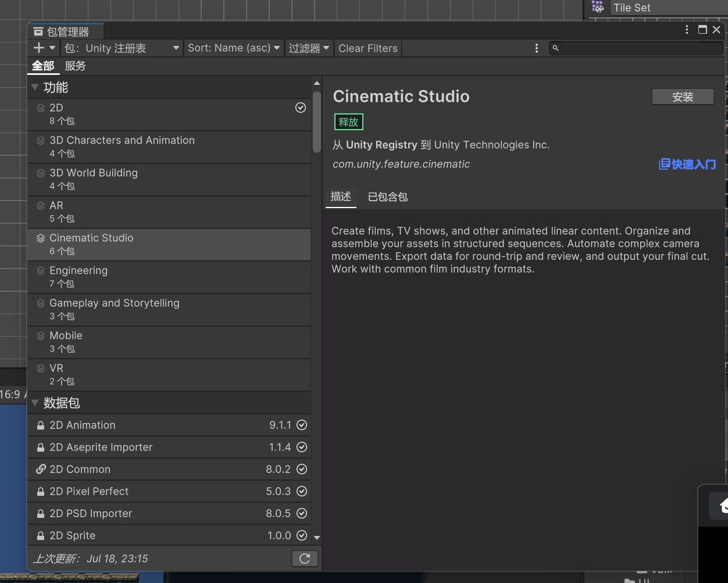Click installed checkmark for 2D Sprite 1.0.0
728x583 pixels.
[302, 535]
